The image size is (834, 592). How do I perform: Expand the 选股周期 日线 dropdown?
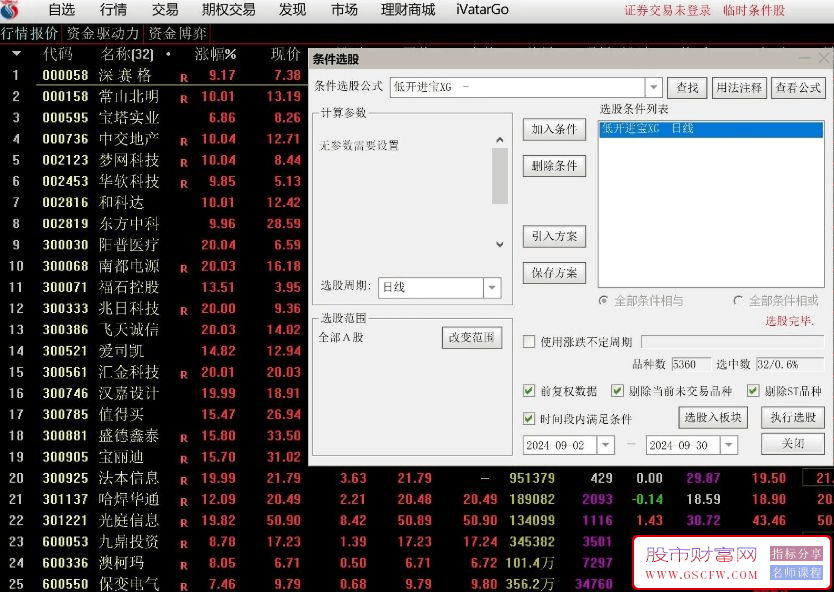492,287
